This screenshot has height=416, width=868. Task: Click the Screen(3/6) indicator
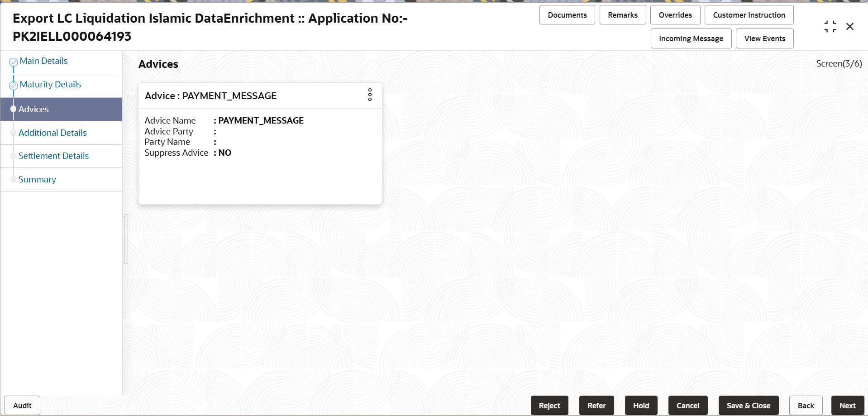coord(839,64)
